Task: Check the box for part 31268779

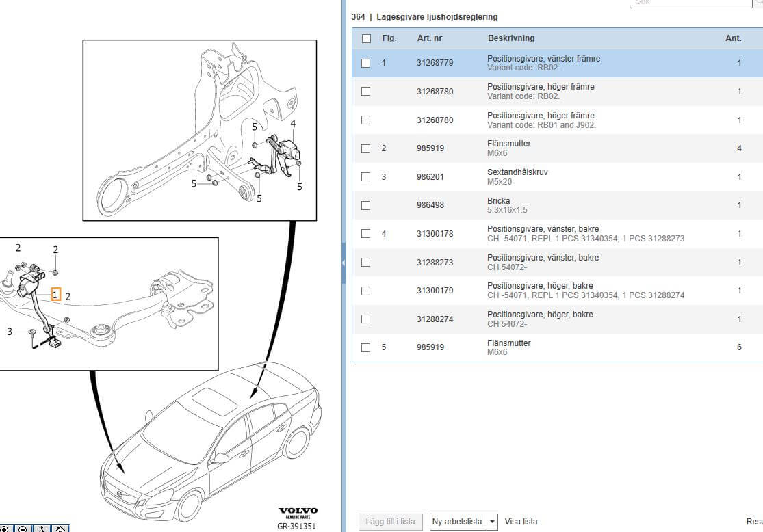Action: click(x=366, y=63)
